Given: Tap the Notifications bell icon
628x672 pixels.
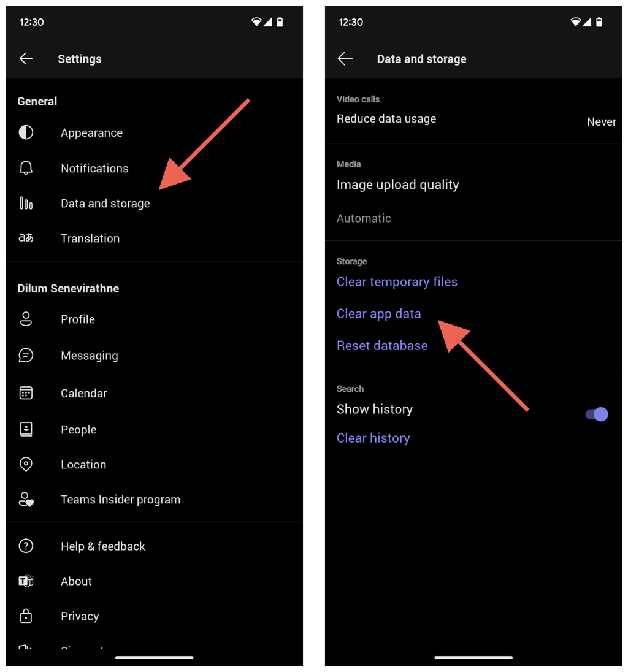Looking at the screenshot, I should 26,168.
